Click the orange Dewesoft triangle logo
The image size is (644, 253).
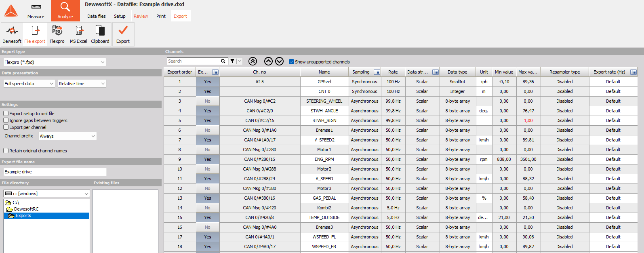[x=11, y=11]
